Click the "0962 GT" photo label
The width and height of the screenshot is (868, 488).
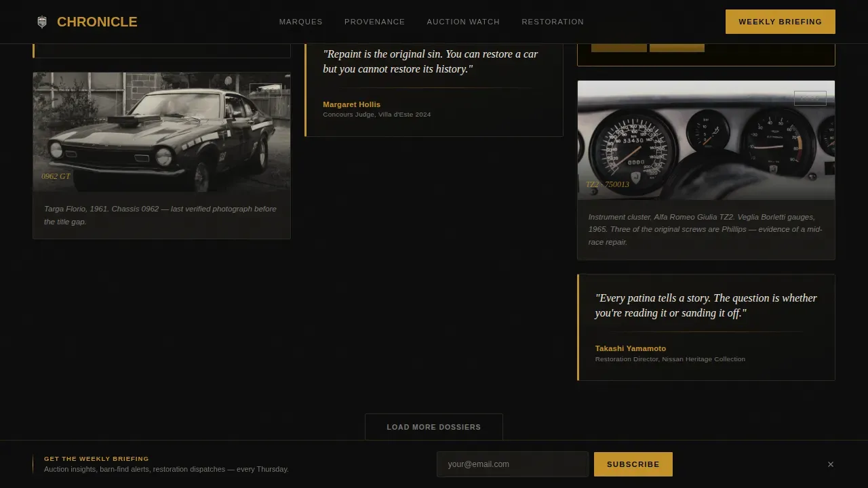pos(56,176)
